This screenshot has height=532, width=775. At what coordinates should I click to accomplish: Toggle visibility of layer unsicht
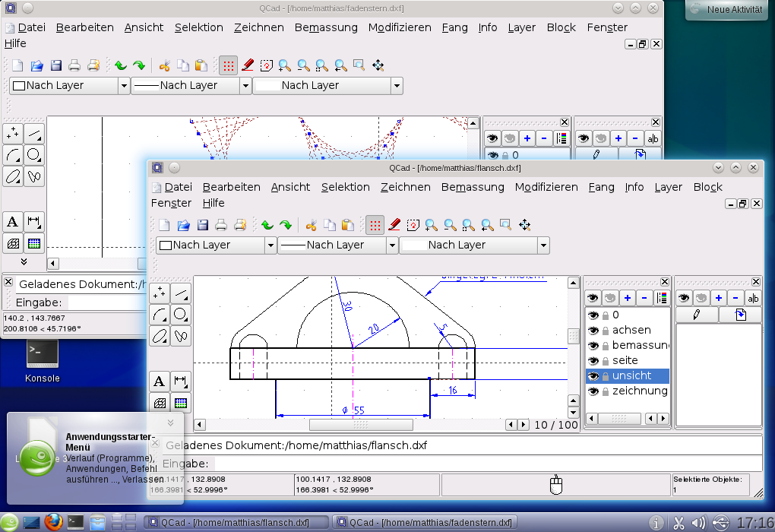click(x=593, y=376)
